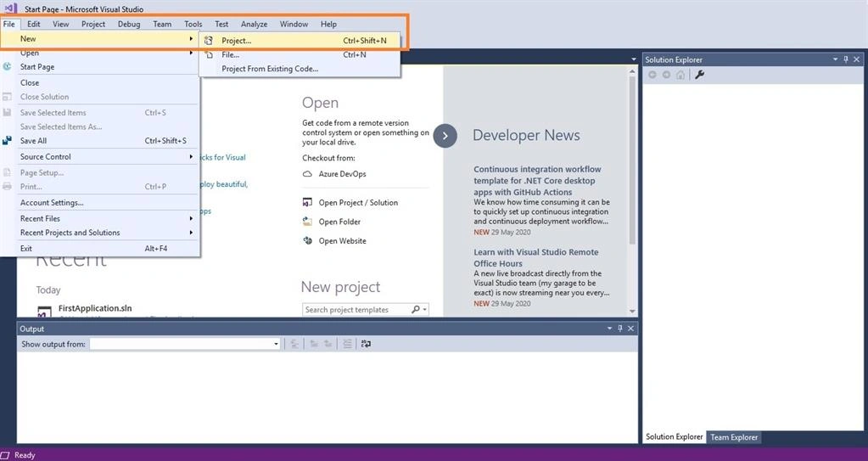Viewport: 868px width, 461px height.
Task: Expand the Source Control submenu
Action: click(99, 157)
